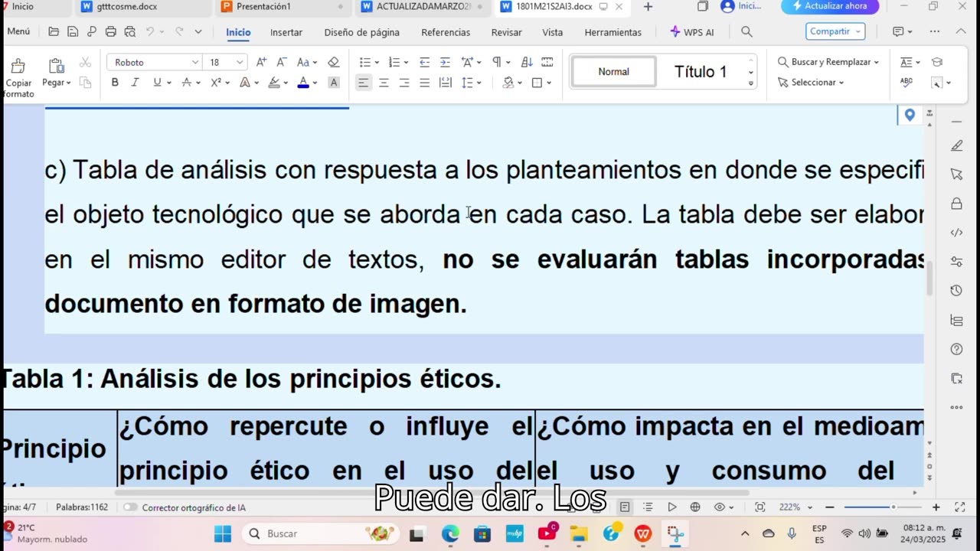Toggle Corrector ortográfico de IA switch
The image size is (980, 551).
[130, 507]
